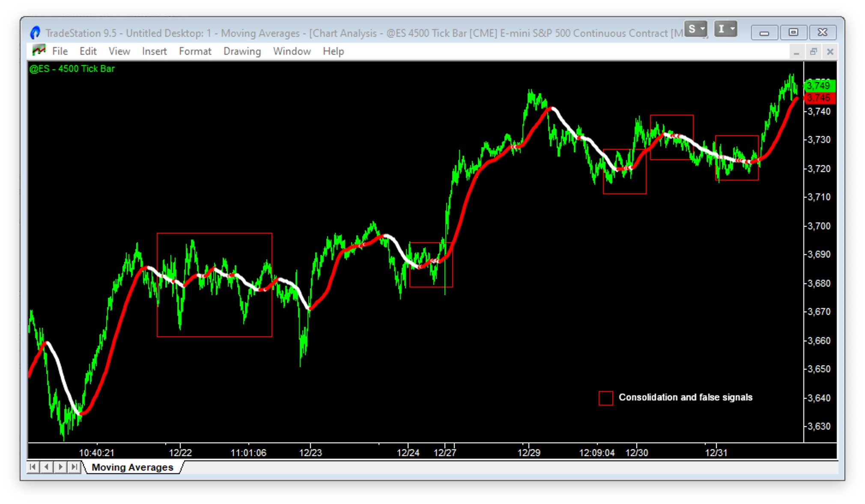Screen dimensions: 865x504
Task: Minimize the inner chart analysis window
Action: pos(796,52)
